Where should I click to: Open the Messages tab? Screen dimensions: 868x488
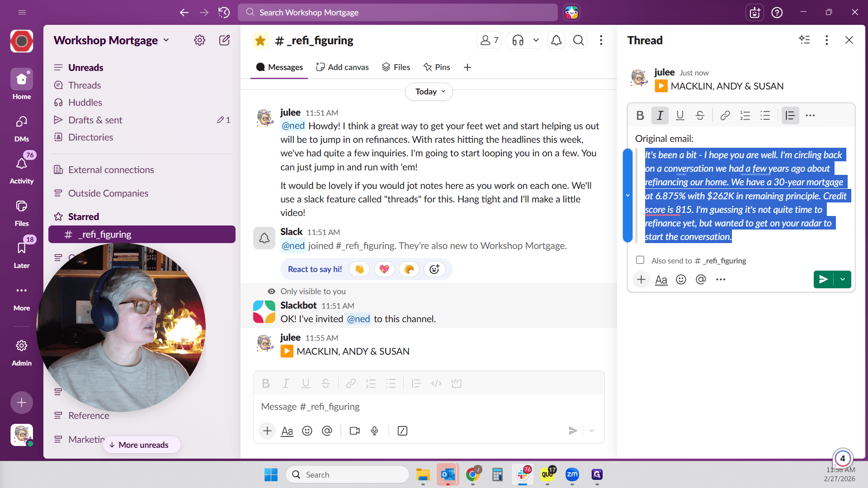279,67
